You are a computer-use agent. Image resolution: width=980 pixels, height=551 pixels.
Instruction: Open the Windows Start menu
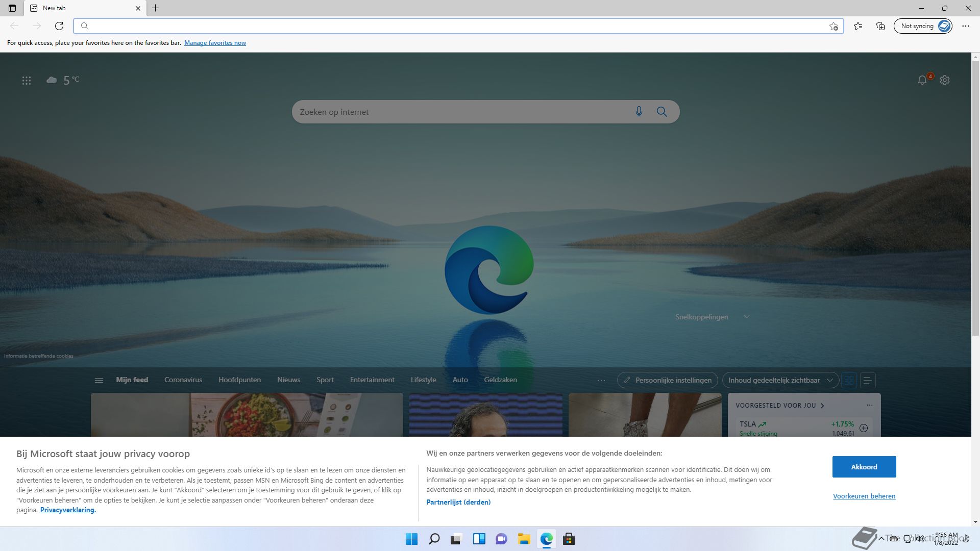[x=411, y=539]
